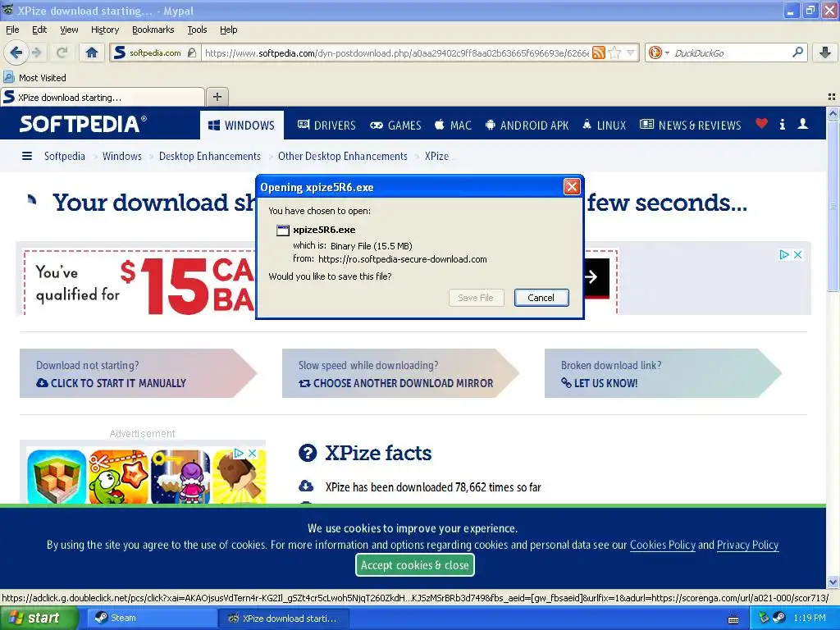Screen dimensions: 840x630
Task: Cancel the file download dialog
Action: [541, 298]
